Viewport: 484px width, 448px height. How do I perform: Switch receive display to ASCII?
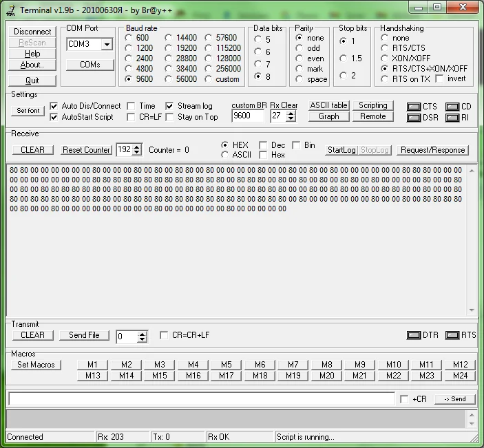tap(224, 155)
